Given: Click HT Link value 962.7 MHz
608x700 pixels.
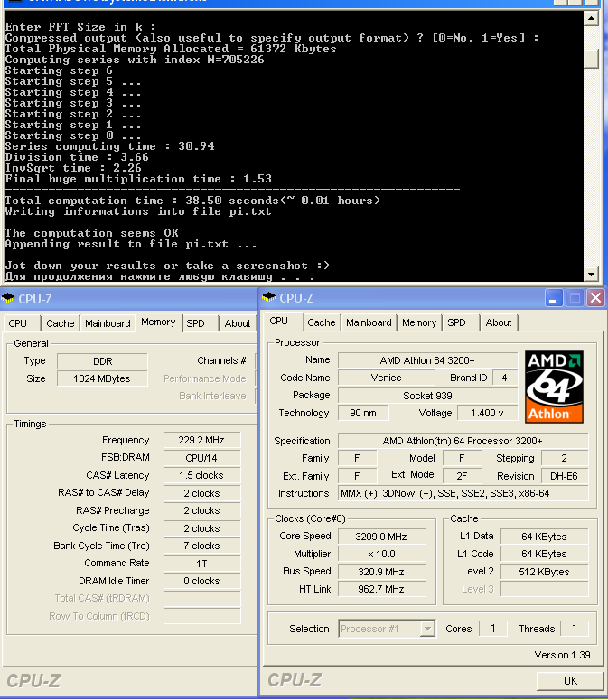Looking at the screenshot, I should pyautogui.click(x=381, y=589).
